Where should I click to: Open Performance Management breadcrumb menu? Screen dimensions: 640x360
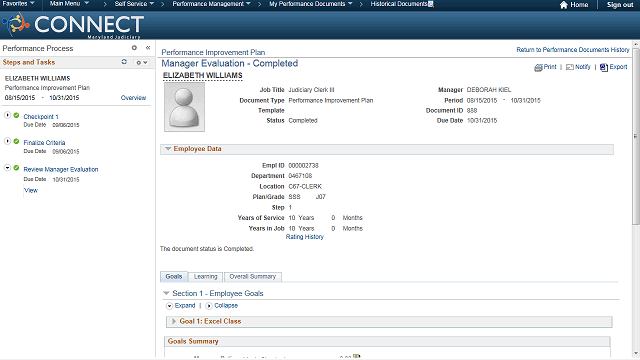click(x=211, y=4)
